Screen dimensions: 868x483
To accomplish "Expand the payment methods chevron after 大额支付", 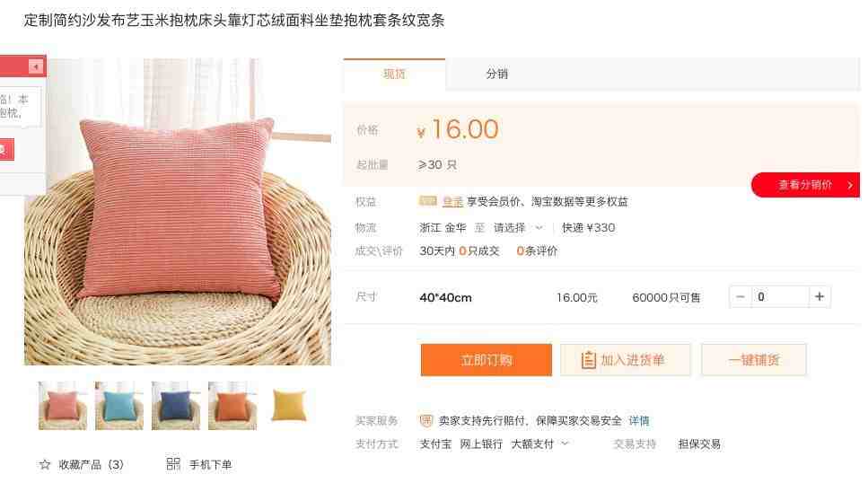I will (566, 443).
